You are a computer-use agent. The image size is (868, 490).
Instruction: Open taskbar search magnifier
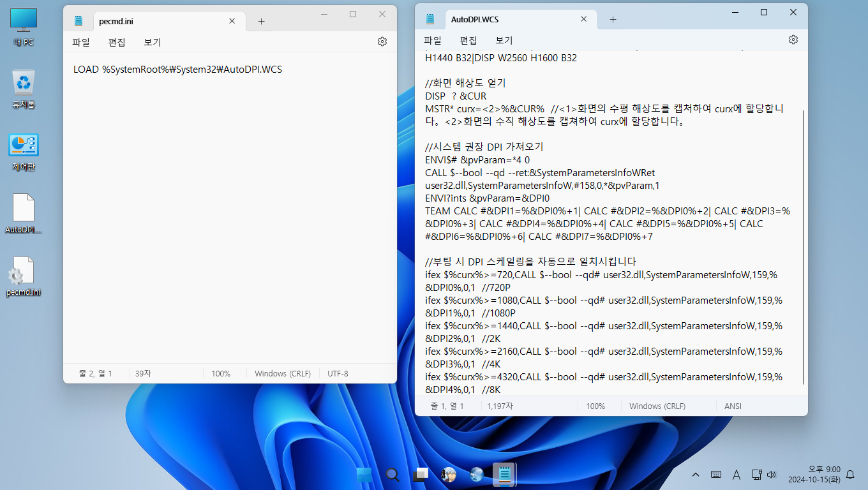tap(393, 475)
